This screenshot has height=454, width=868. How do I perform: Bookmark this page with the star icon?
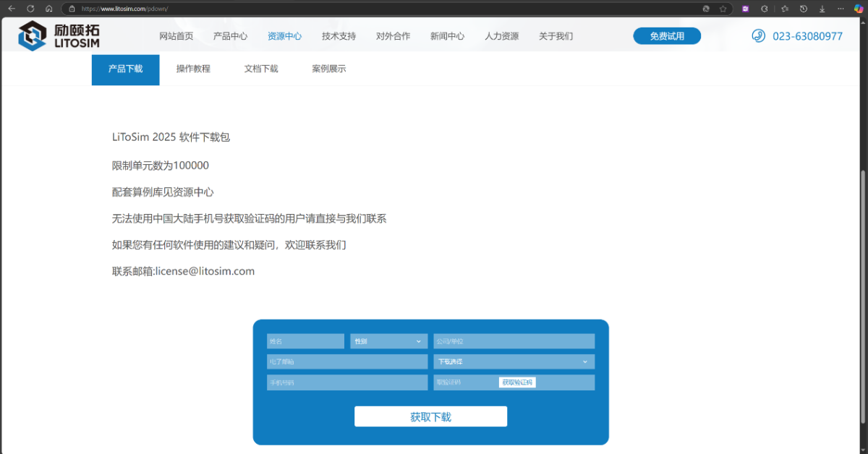tap(723, 9)
